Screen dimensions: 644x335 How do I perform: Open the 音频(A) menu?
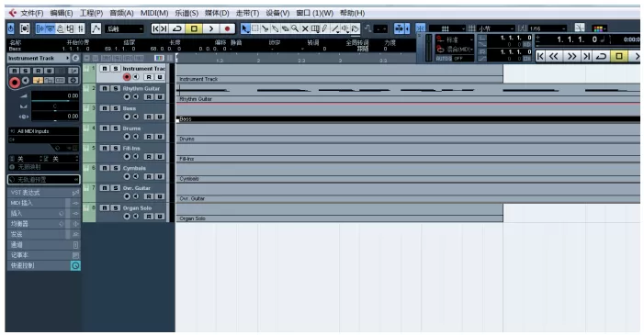pos(121,13)
